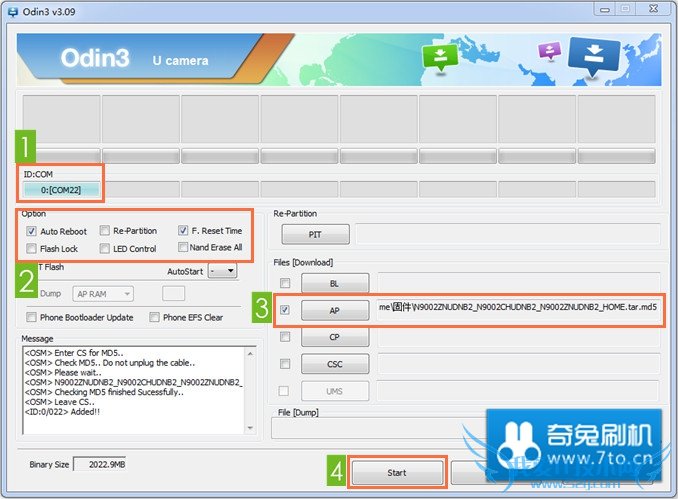Minimize the Odin3 window
The height and width of the screenshot is (499, 678).
click(605, 10)
